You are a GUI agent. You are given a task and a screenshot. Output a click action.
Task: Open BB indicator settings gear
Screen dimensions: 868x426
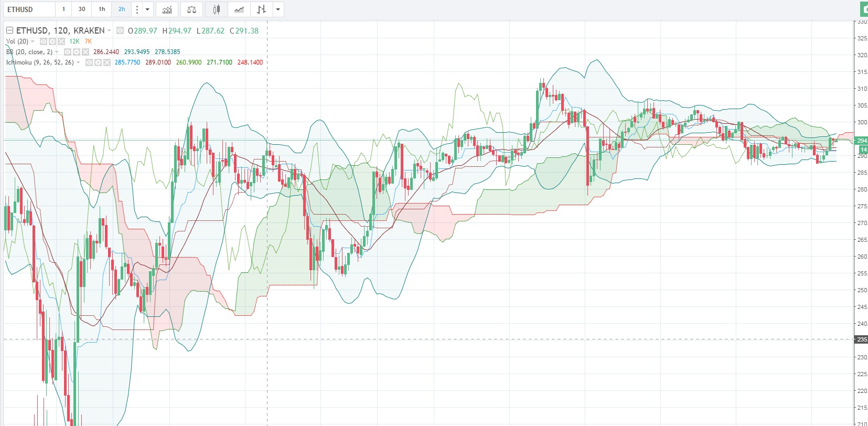77,52
